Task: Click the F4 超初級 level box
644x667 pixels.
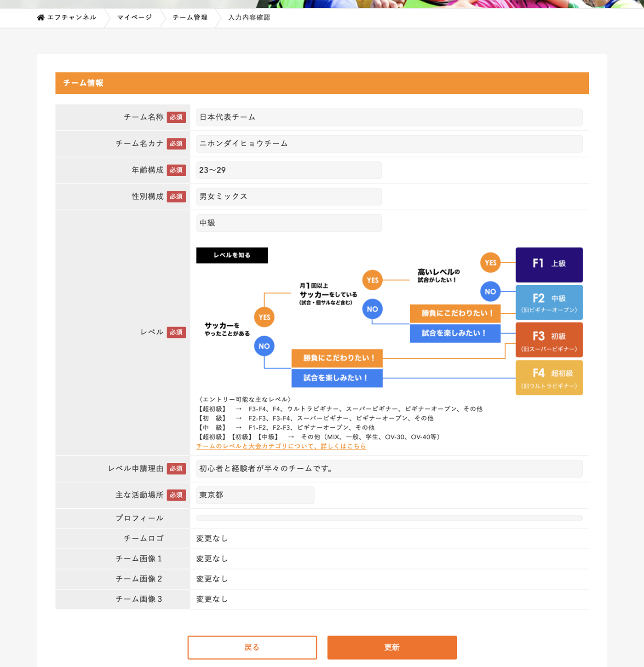Action: tap(549, 378)
